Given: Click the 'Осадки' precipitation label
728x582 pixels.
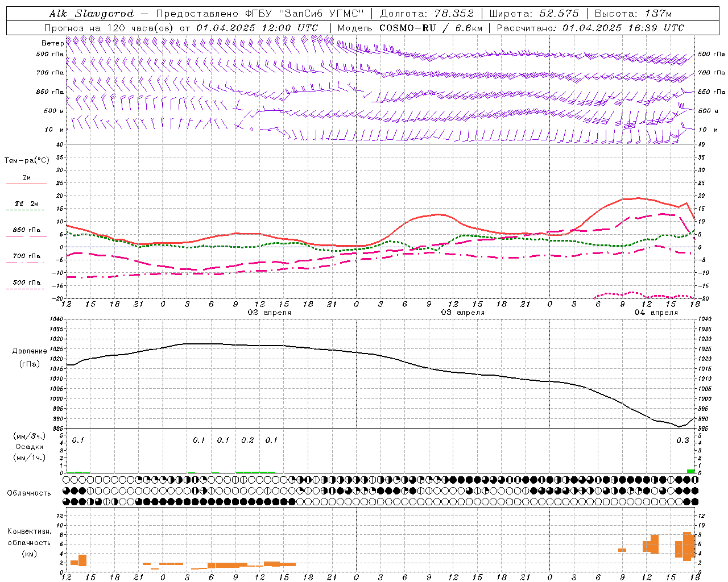Looking at the screenshot, I should pyautogui.click(x=30, y=447).
